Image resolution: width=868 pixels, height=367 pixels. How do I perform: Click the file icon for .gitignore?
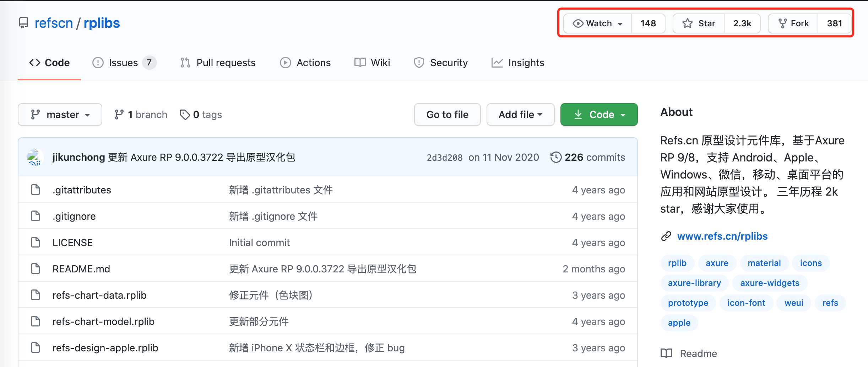click(36, 216)
